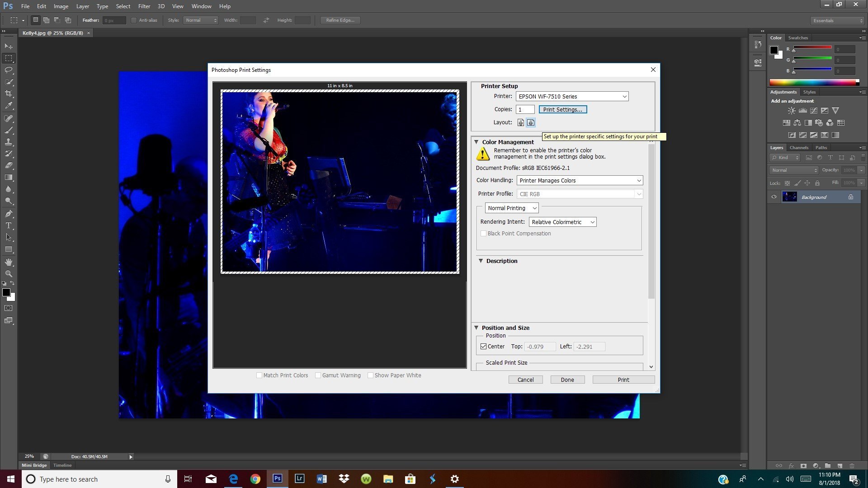Enable Black Point Compensation checkbox

point(483,234)
